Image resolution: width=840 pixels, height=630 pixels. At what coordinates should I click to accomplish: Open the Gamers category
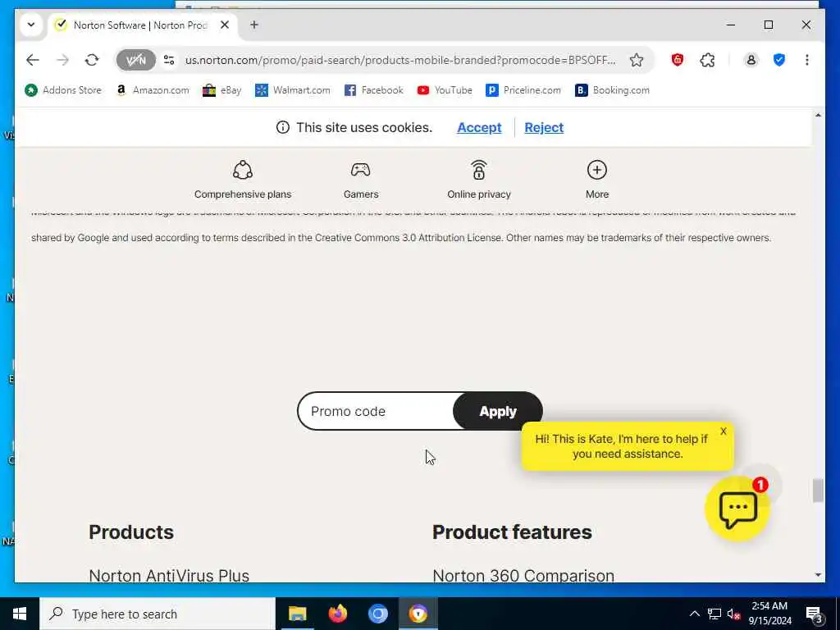(361, 180)
